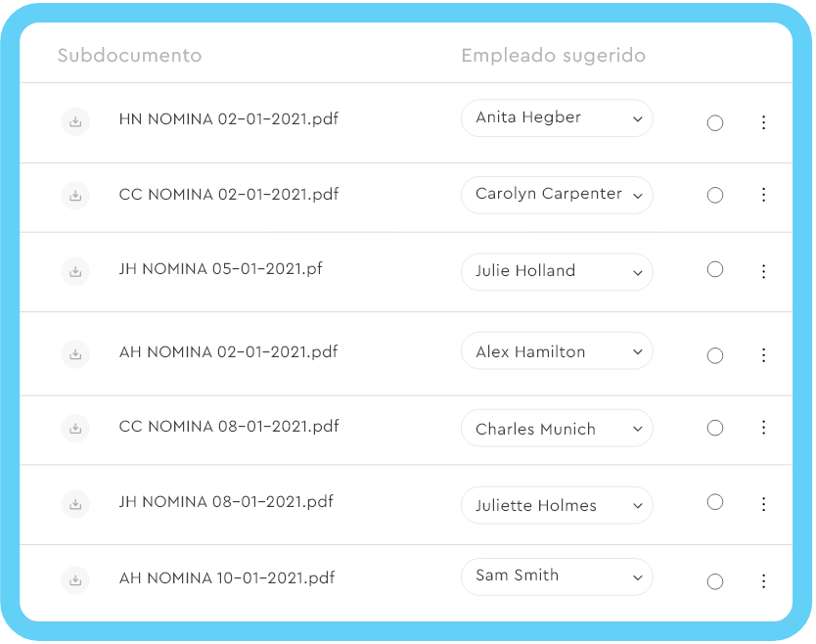Select radio button in Juliette Holmes row
816x644 pixels.
(x=715, y=502)
